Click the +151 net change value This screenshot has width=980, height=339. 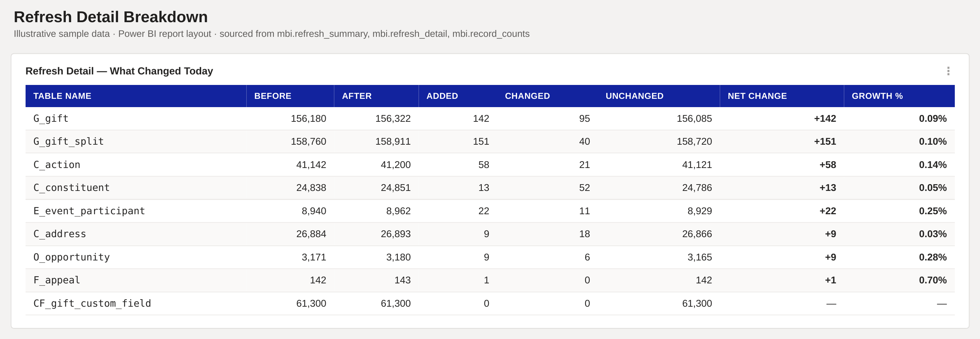pos(825,142)
